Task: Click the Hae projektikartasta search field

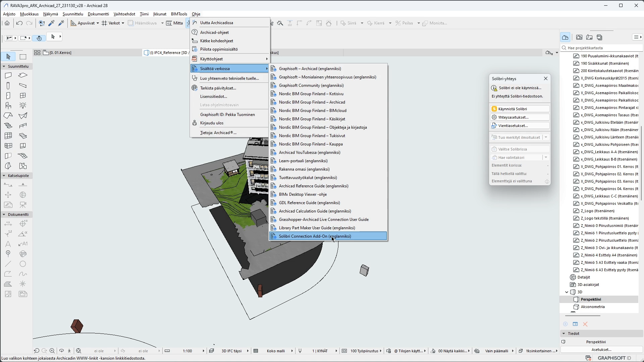Action: coord(601,48)
